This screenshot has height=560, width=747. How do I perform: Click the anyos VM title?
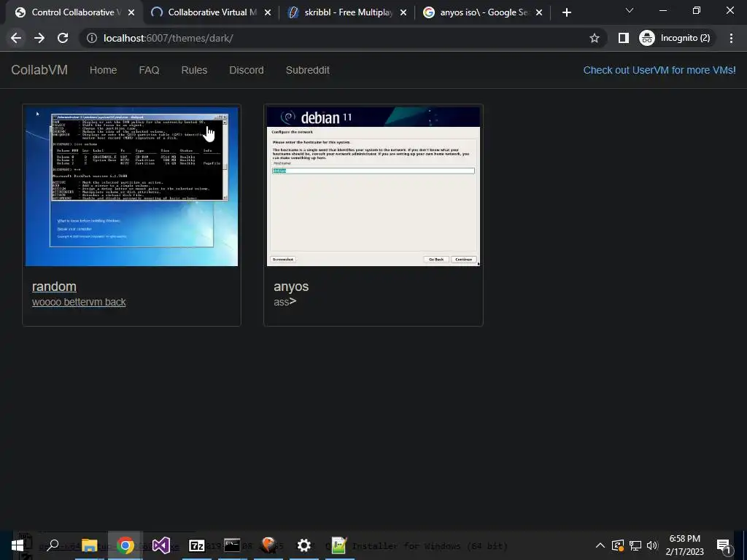[x=291, y=287]
